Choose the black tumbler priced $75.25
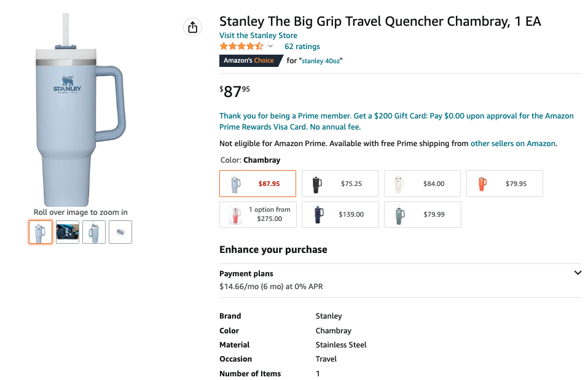This screenshot has width=588, height=380. point(340,184)
